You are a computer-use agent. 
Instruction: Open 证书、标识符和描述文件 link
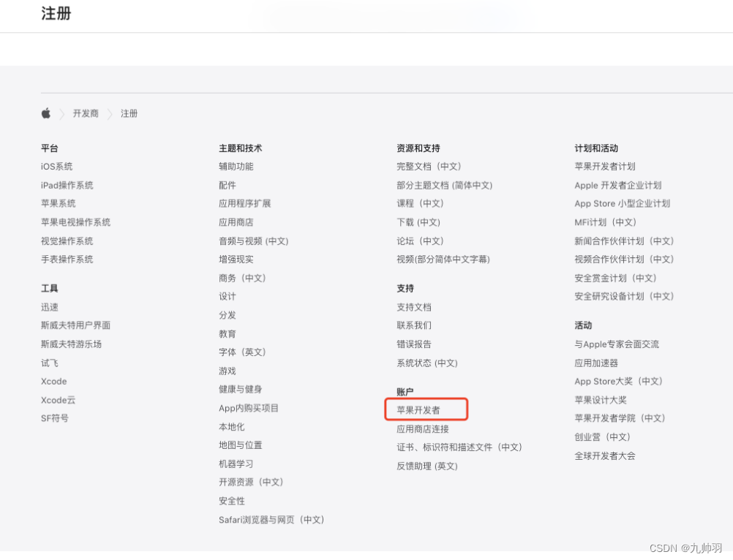click(459, 447)
